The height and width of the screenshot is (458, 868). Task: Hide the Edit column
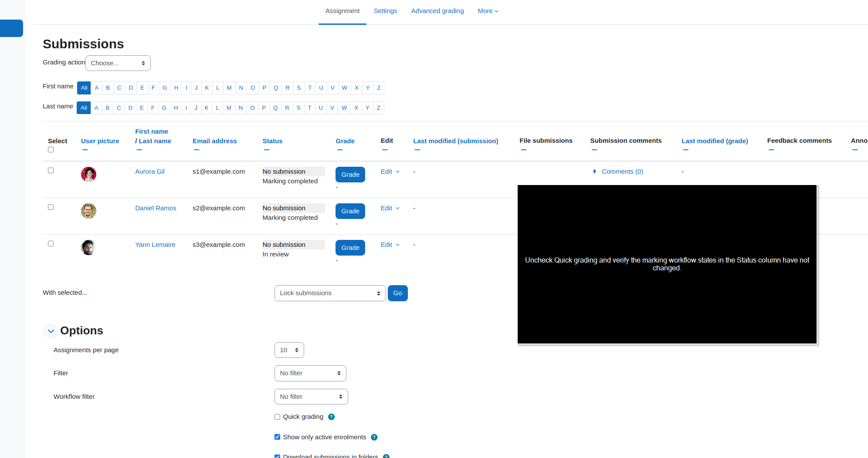[x=385, y=150]
